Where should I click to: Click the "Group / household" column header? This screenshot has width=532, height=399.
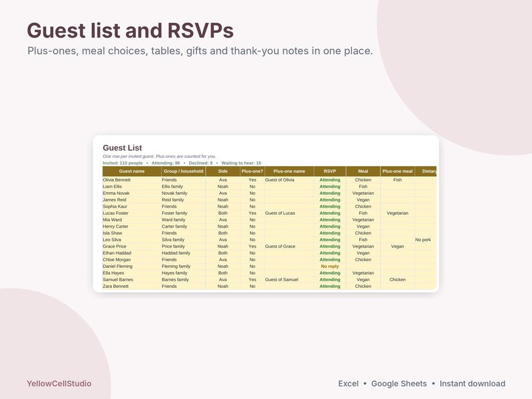184,171
